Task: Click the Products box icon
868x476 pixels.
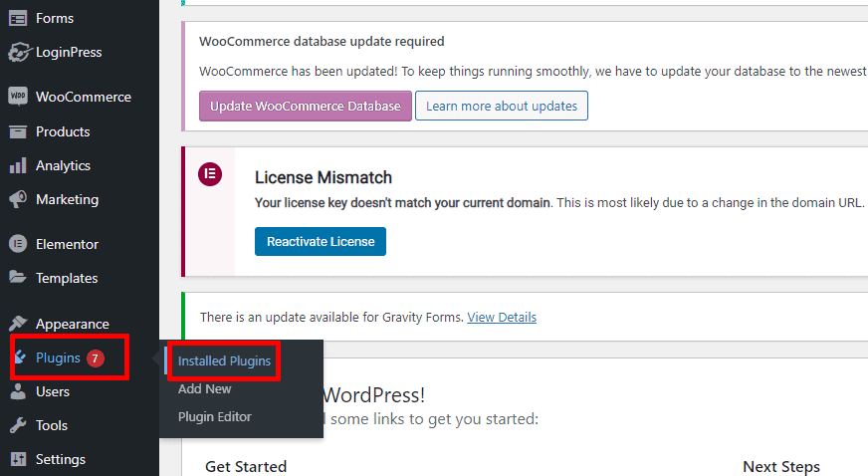Action: (x=17, y=131)
